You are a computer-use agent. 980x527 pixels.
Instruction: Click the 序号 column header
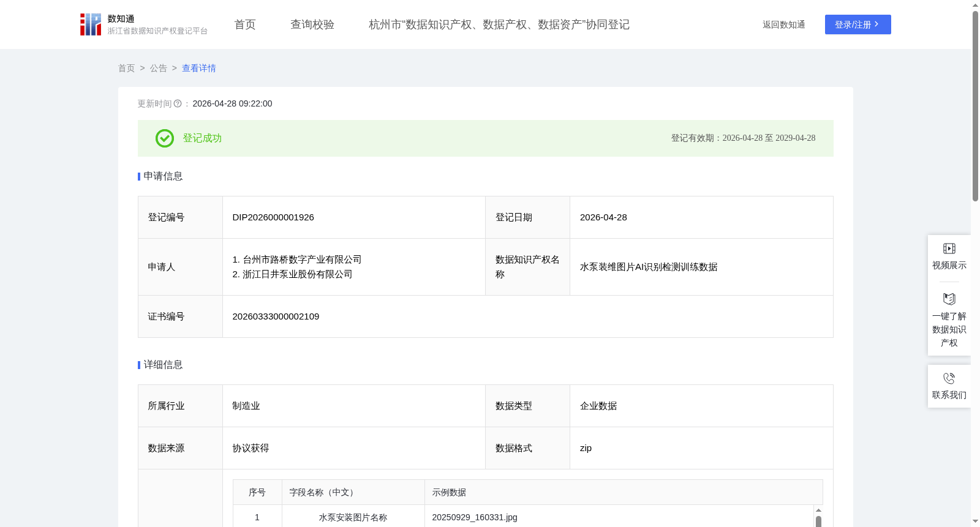pyautogui.click(x=257, y=492)
